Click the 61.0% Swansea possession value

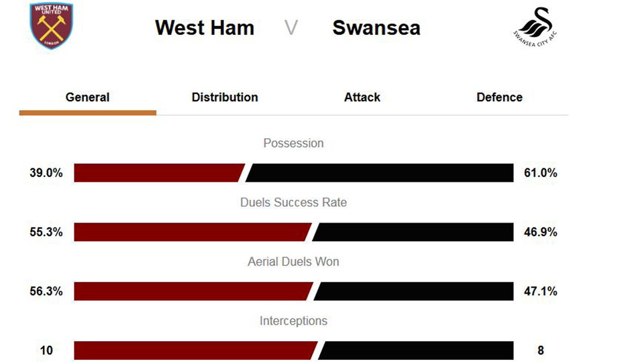tap(540, 173)
